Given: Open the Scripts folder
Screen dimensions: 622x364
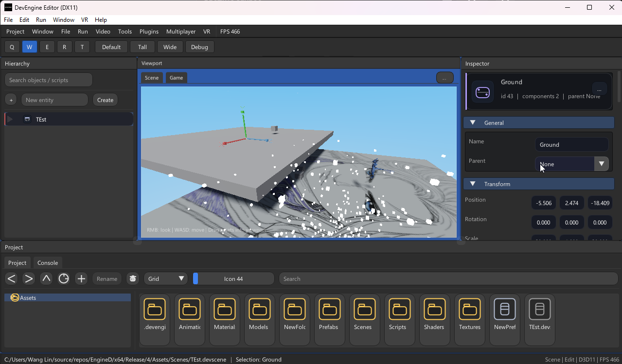Looking at the screenshot, I should pyautogui.click(x=400, y=320).
